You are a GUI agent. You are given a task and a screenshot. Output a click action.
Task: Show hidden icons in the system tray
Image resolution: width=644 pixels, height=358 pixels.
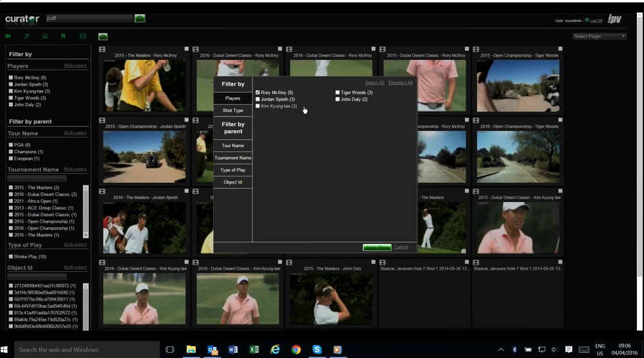[x=501, y=350]
